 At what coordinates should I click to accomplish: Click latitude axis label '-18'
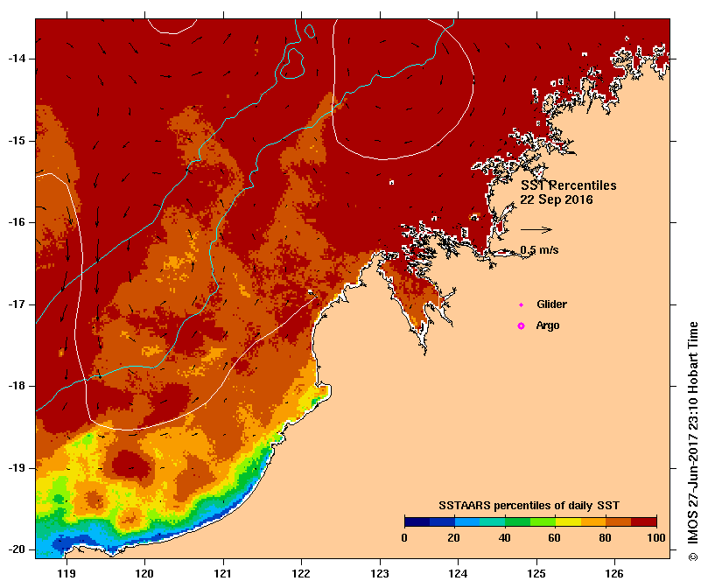(17, 386)
